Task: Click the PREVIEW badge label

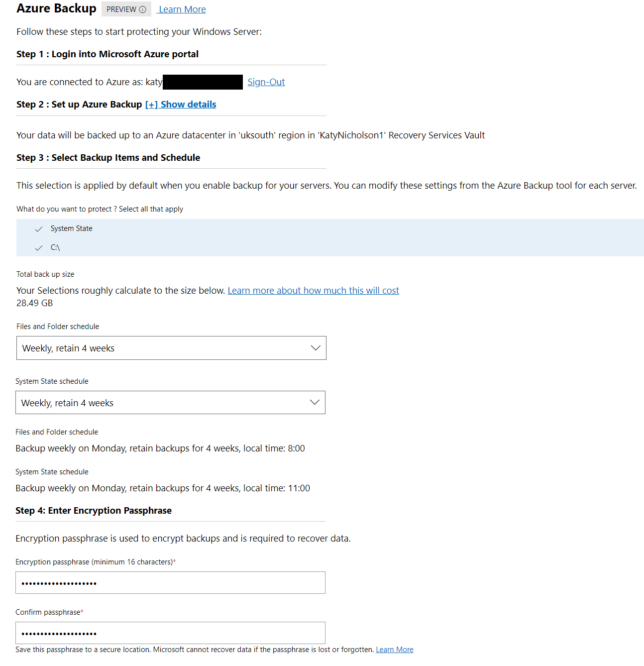Action: click(121, 9)
